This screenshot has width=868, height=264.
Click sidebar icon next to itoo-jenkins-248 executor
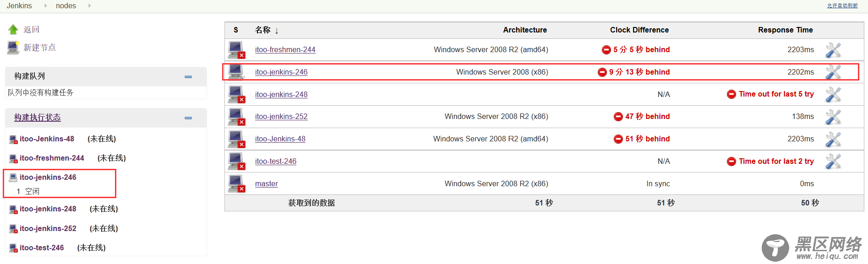pos(13,209)
